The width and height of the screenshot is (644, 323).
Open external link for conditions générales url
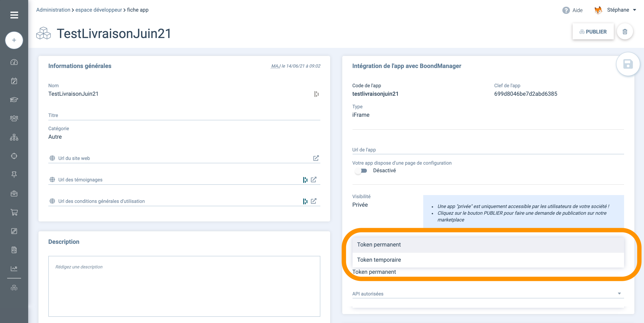coord(314,201)
